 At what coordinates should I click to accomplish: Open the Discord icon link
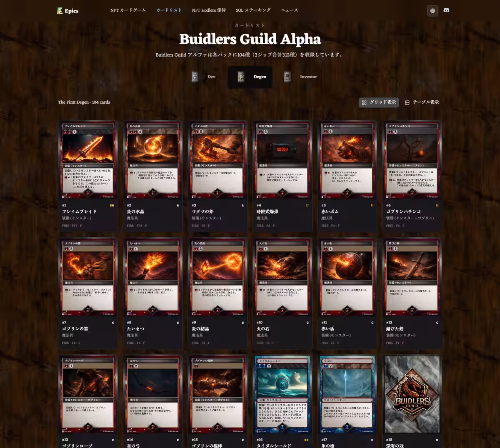(446, 10)
